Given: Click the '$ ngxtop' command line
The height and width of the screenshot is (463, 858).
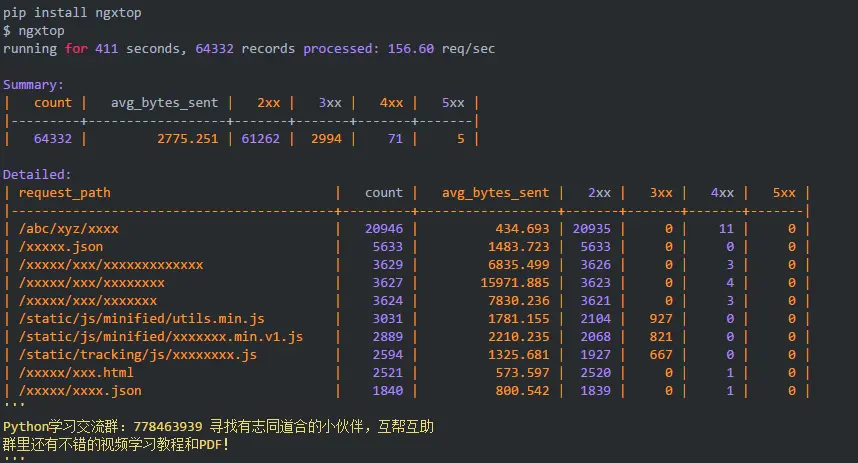Looking at the screenshot, I should (34, 31).
